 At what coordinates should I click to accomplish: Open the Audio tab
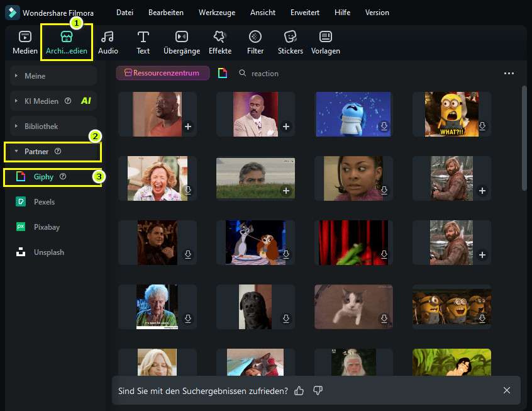point(108,42)
